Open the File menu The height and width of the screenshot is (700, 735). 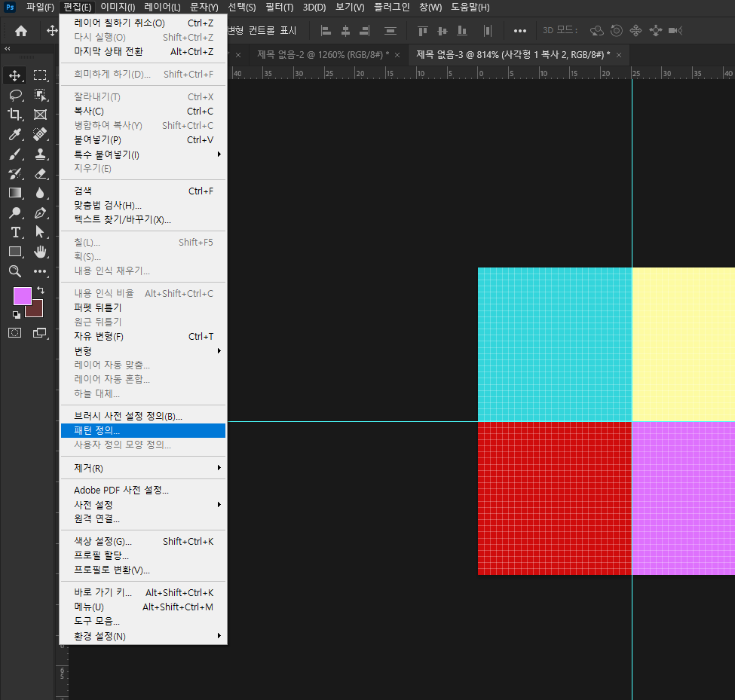(40, 7)
